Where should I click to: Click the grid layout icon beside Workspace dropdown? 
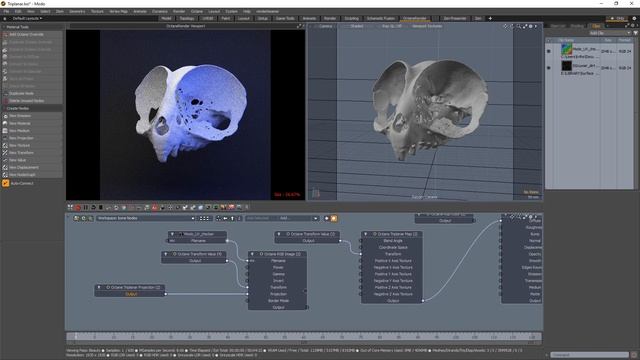tap(204, 218)
